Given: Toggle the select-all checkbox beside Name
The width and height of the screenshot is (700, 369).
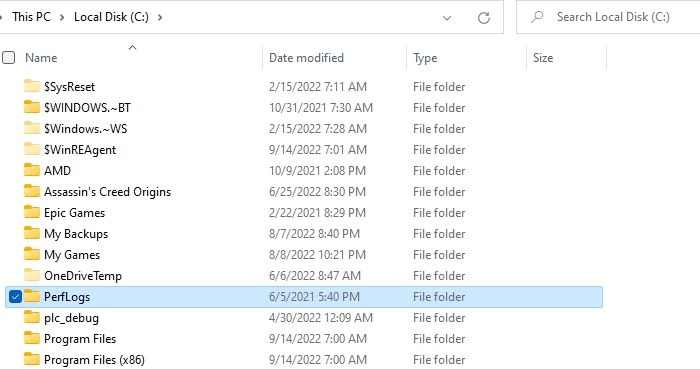Looking at the screenshot, I should [x=8, y=58].
